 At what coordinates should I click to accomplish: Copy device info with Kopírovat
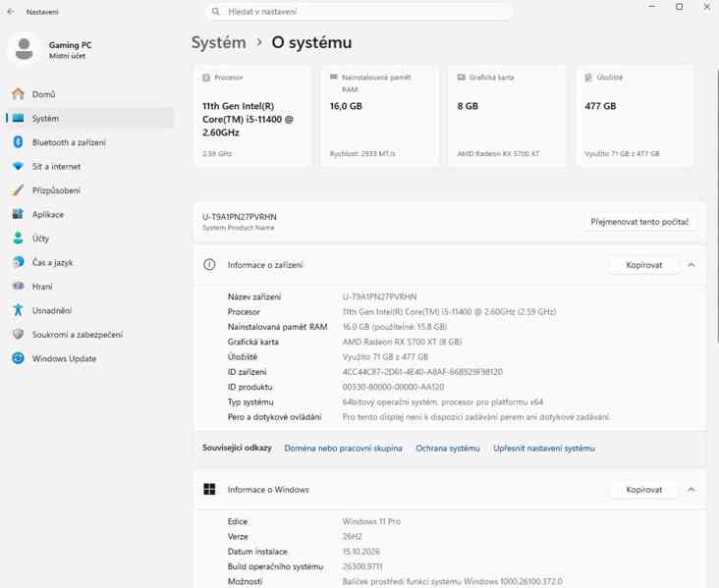[643, 264]
